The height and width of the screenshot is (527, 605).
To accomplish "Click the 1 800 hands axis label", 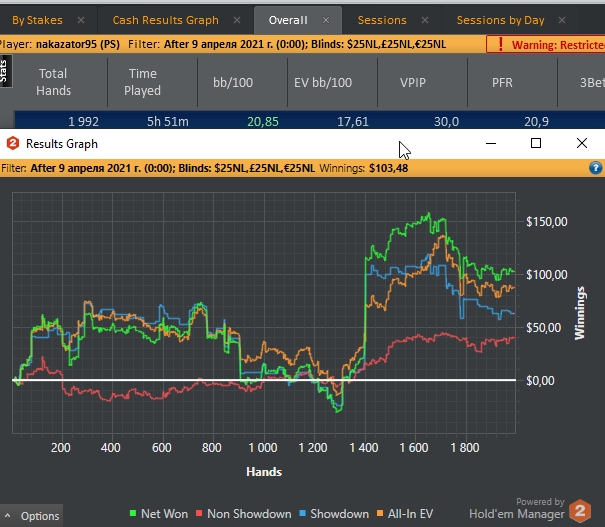I will [x=465, y=448].
